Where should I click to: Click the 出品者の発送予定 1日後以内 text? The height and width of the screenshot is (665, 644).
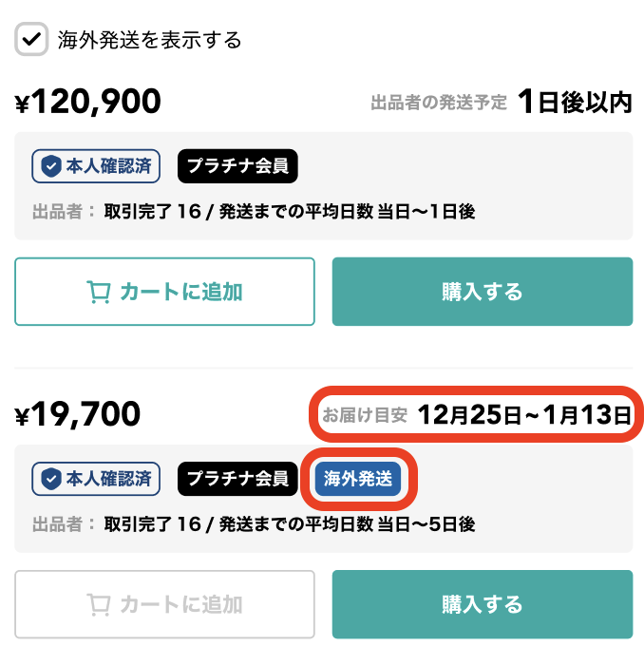501,103
